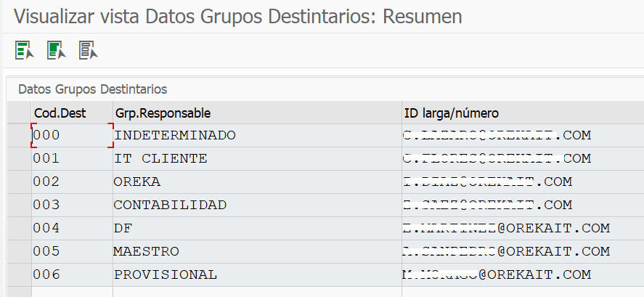Screen dimensions: 644x297
Task: Click the MAESTRO group cell
Action: pyautogui.click(x=257, y=251)
